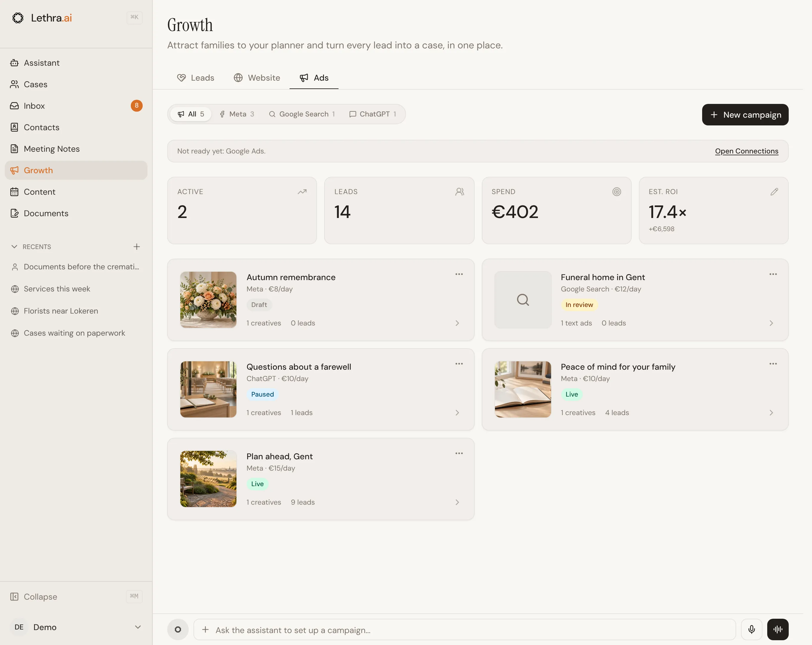The width and height of the screenshot is (812, 645).
Task: Filter campaigns by ChatGPT
Action: tap(373, 114)
